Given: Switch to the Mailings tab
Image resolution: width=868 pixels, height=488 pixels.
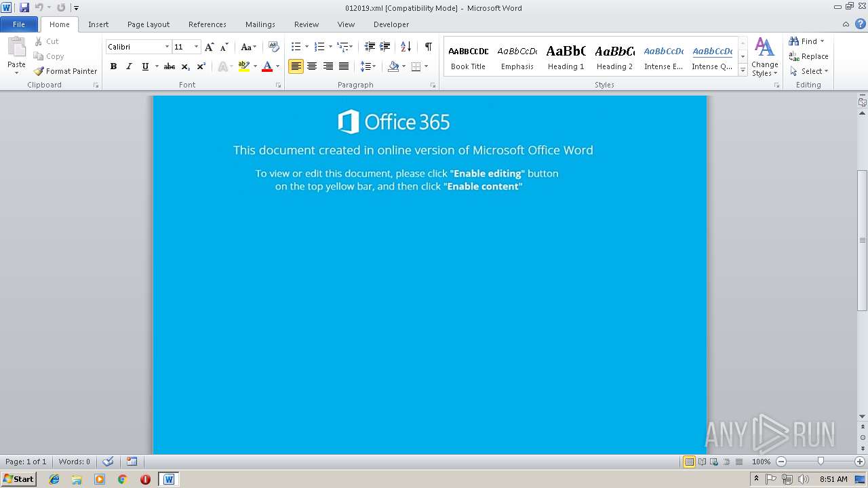Looking at the screenshot, I should (260, 24).
